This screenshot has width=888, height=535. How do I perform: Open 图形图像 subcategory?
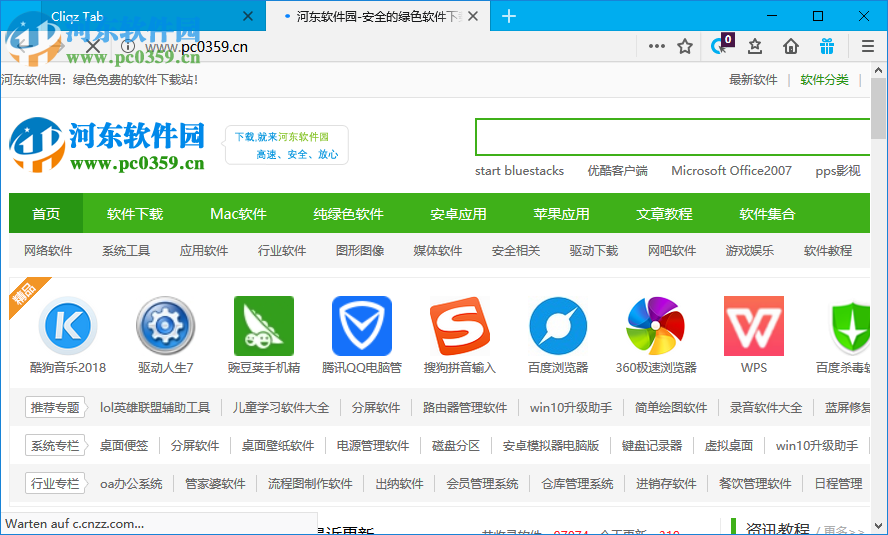360,250
